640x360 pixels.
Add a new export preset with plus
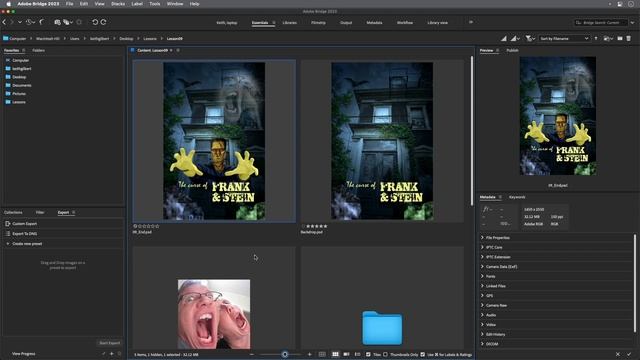(111, 353)
